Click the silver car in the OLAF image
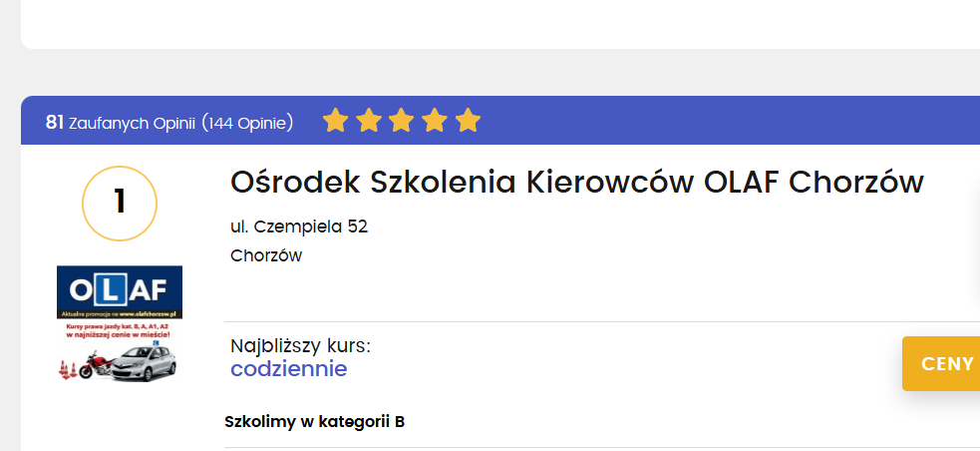Image resolution: width=980 pixels, height=451 pixels. click(x=145, y=365)
